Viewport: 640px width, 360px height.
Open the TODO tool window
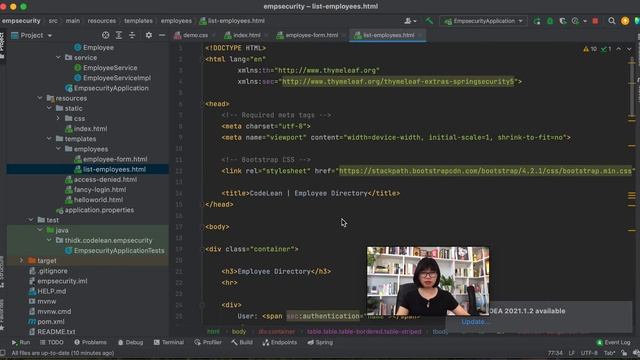tap(51, 342)
